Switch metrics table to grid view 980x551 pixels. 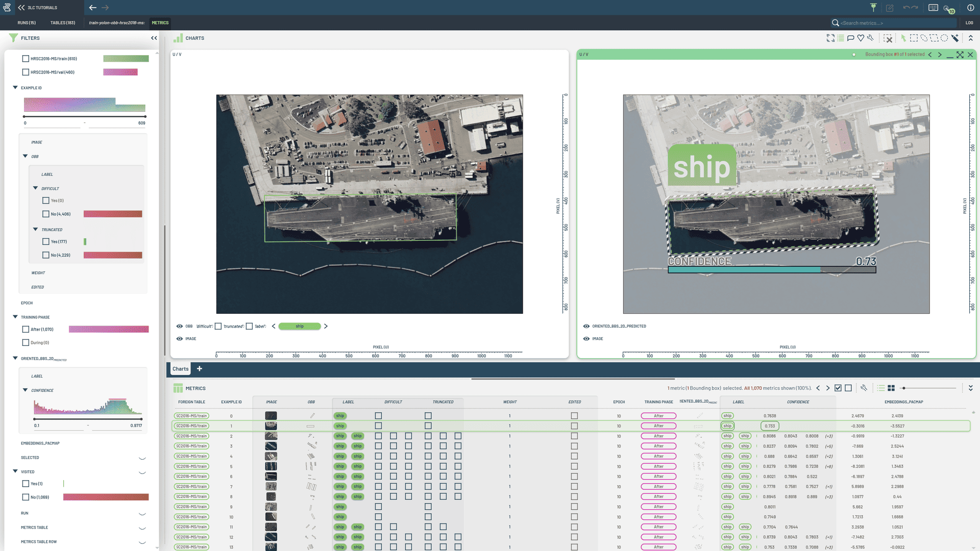[891, 388]
